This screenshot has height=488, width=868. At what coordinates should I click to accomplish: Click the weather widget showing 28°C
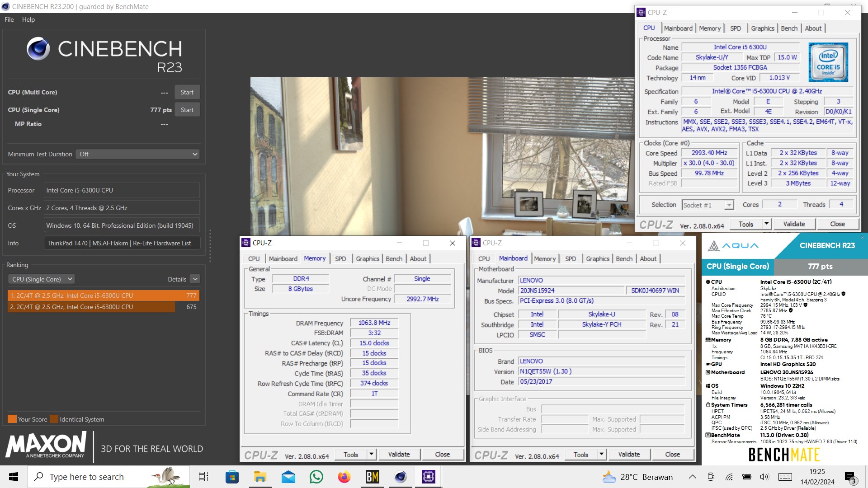(x=637, y=477)
